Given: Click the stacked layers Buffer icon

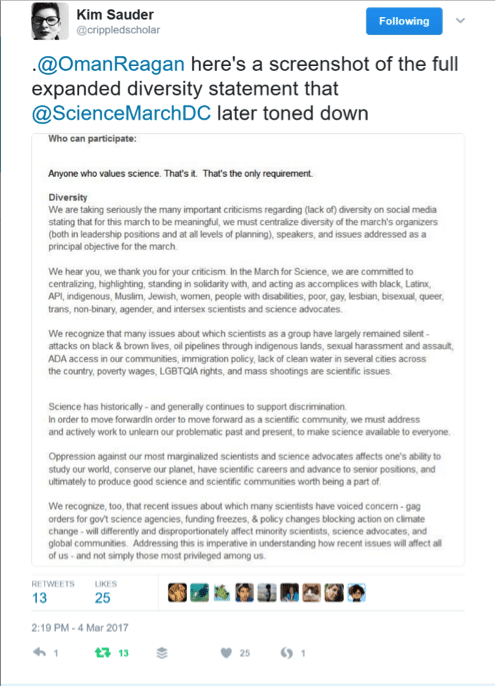Looking at the screenshot, I should [162, 653].
